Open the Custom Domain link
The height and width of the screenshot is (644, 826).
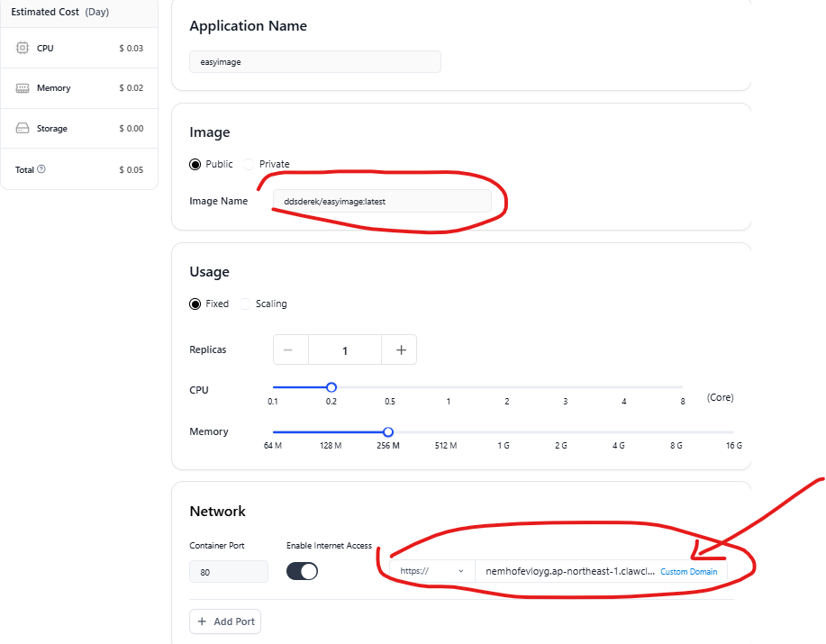click(x=688, y=572)
